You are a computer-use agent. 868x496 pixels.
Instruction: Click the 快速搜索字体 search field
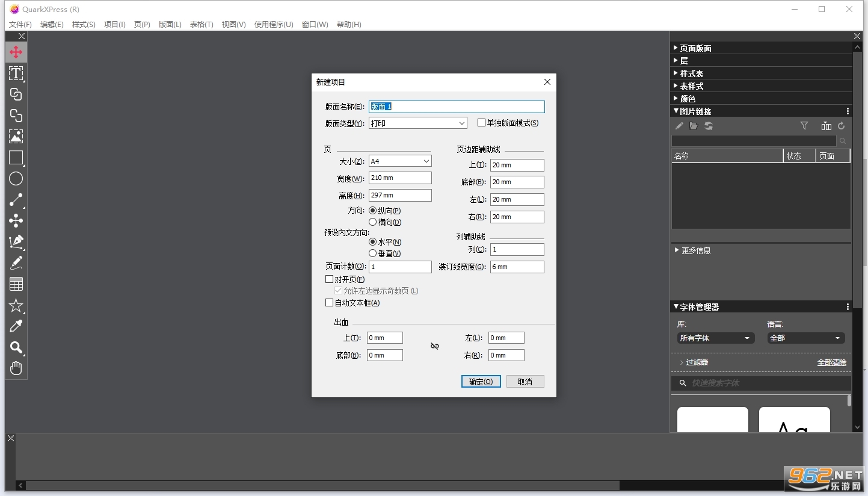click(762, 383)
